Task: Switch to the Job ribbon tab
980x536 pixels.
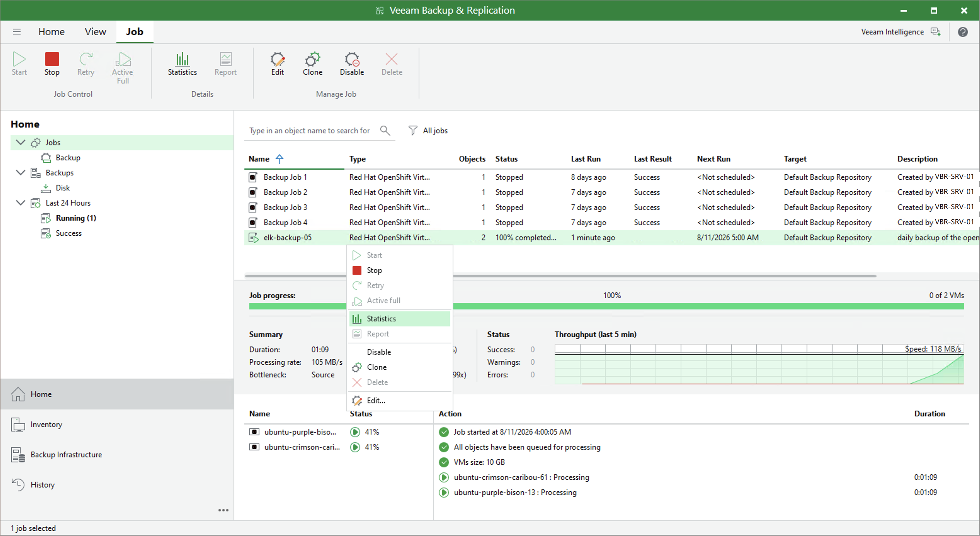Action: [x=135, y=31]
